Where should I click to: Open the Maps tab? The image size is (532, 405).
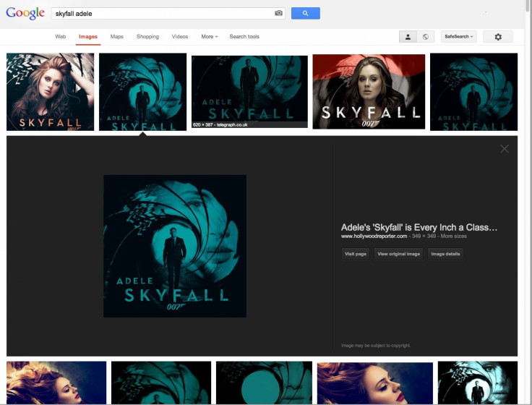coord(116,37)
